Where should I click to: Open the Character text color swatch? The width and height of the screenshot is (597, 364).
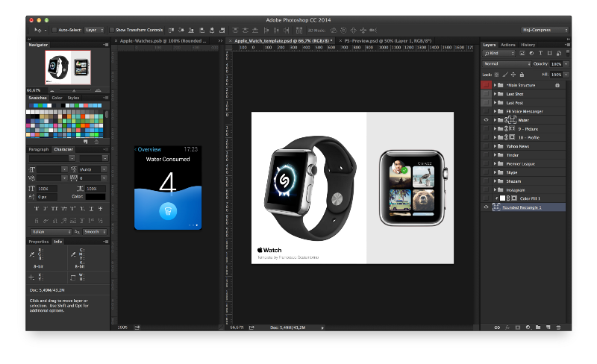click(x=96, y=197)
